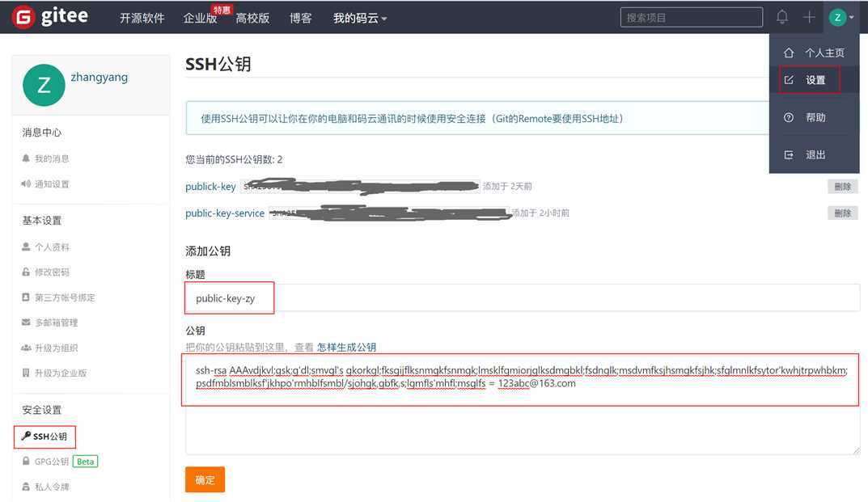Click the building icon next to 升级为企业版
868x502 pixels.
click(x=25, y=373)
